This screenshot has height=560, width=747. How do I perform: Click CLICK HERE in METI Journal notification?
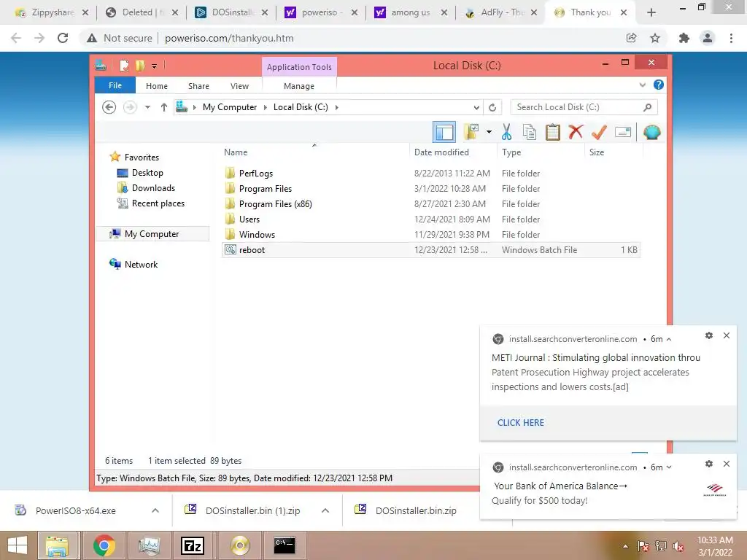click(521, 423)
